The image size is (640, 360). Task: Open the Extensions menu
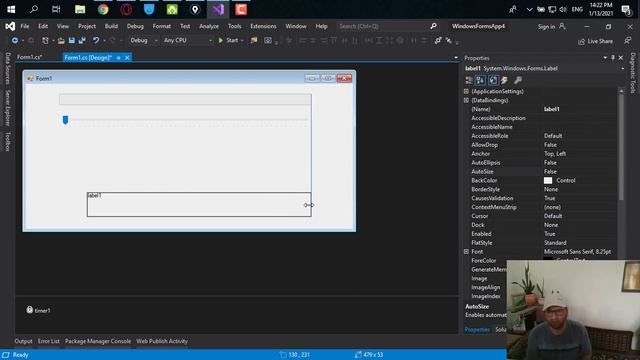[263, 26]
